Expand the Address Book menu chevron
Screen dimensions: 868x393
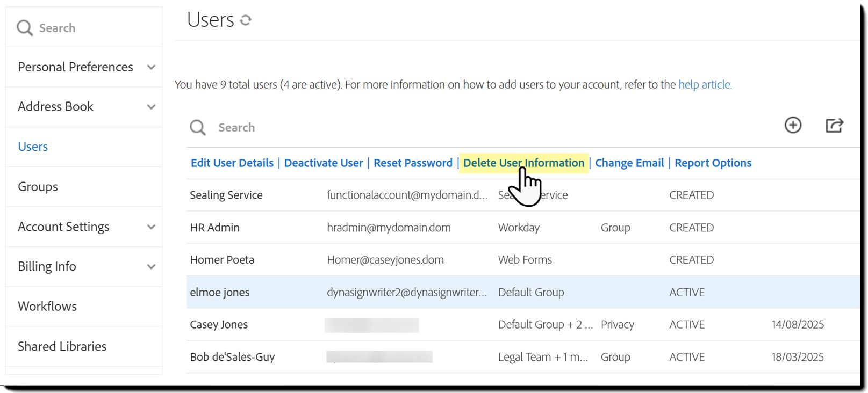click(151, 107)
